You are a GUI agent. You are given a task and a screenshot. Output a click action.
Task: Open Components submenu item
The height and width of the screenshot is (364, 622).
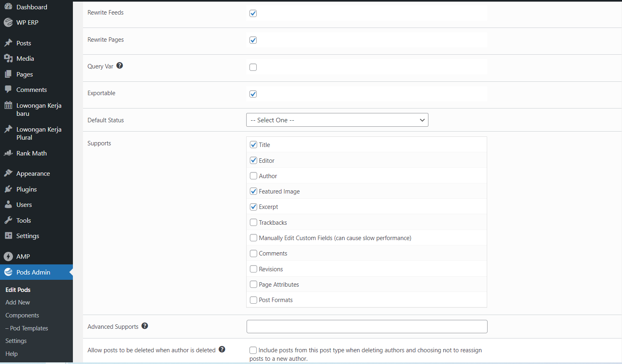click(x=22, y=315)
